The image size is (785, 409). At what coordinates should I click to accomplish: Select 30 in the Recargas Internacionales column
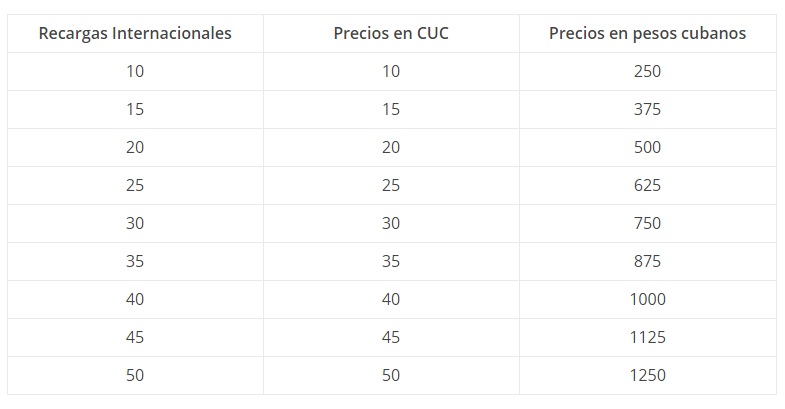pyautogui.click(x=135, y=223)
